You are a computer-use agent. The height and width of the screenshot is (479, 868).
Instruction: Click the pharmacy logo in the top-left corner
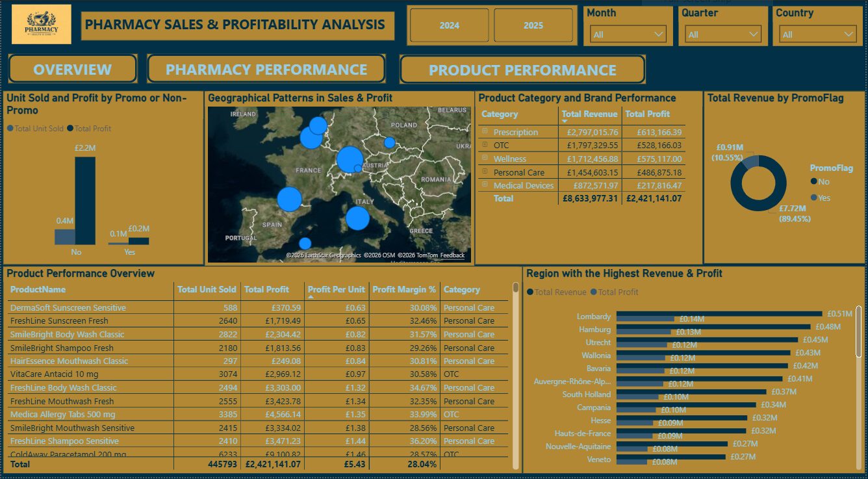(x=43, y=23)
